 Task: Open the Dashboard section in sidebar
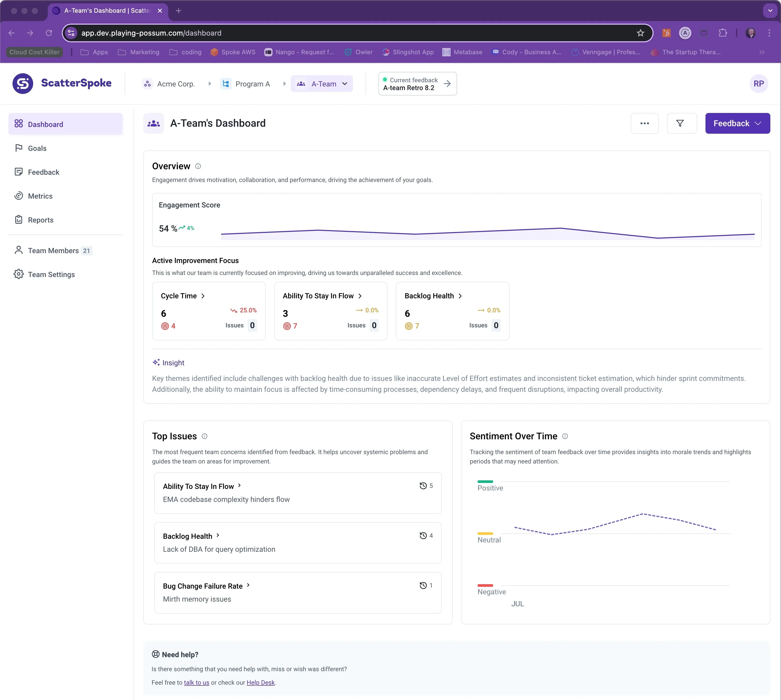point(45,124)
